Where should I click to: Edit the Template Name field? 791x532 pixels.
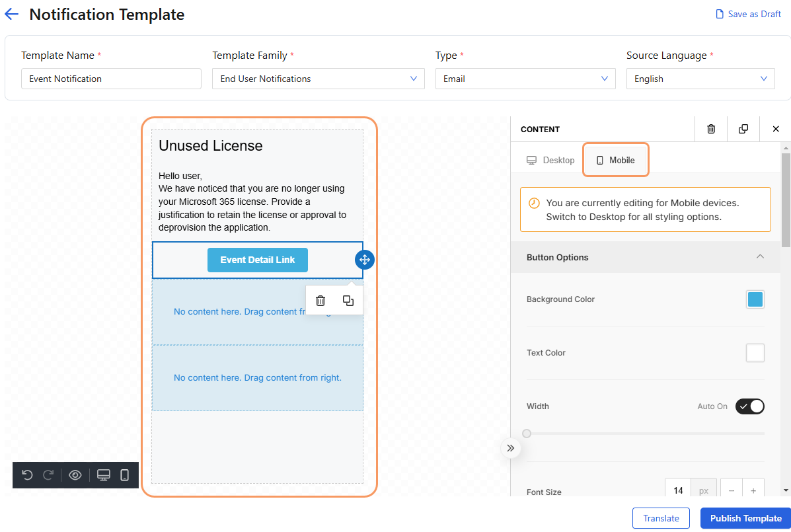point(111,79)
